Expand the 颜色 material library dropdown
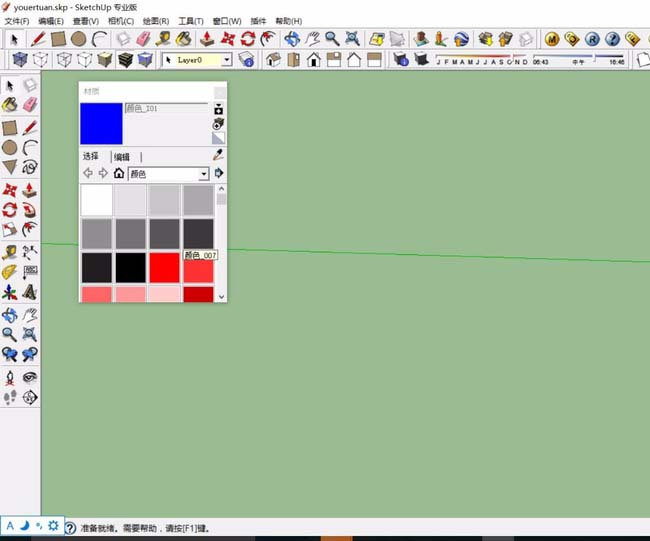The image size is (650, 541). 204,174
